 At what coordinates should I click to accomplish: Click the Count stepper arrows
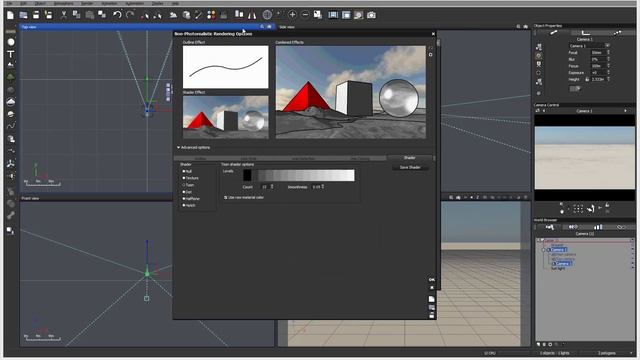click(272, 187)
